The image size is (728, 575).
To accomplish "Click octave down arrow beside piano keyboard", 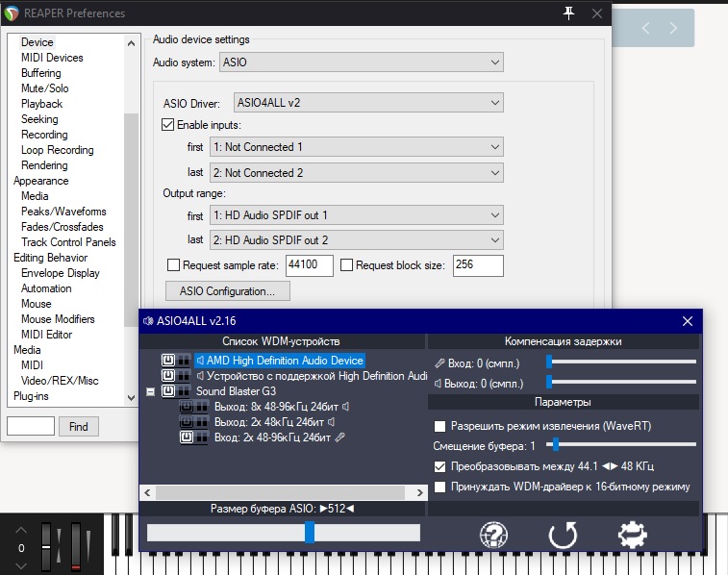I will click(21, 565).
